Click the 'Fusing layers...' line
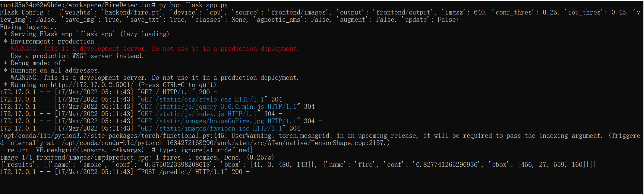 [x=28, y=27]
